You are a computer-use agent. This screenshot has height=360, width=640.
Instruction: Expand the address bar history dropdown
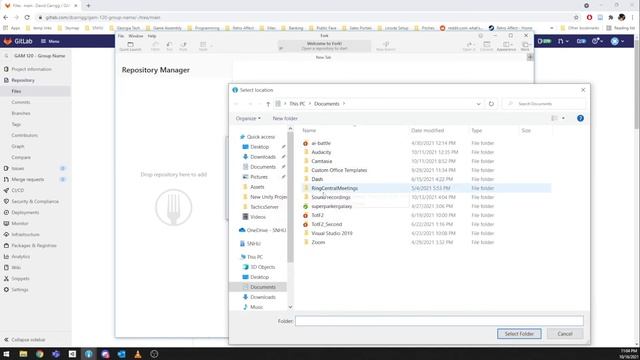(478, 104)
